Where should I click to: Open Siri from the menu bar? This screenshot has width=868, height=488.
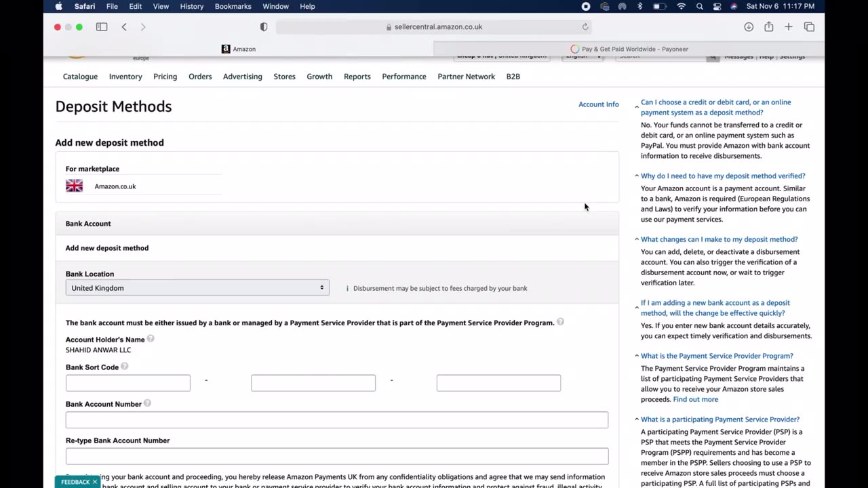(734, 6)
